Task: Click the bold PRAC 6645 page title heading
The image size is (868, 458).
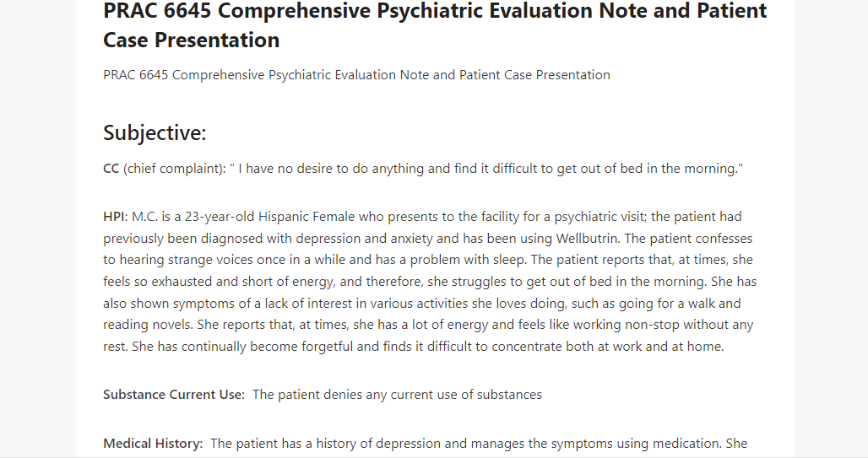Action: [435, 25]
